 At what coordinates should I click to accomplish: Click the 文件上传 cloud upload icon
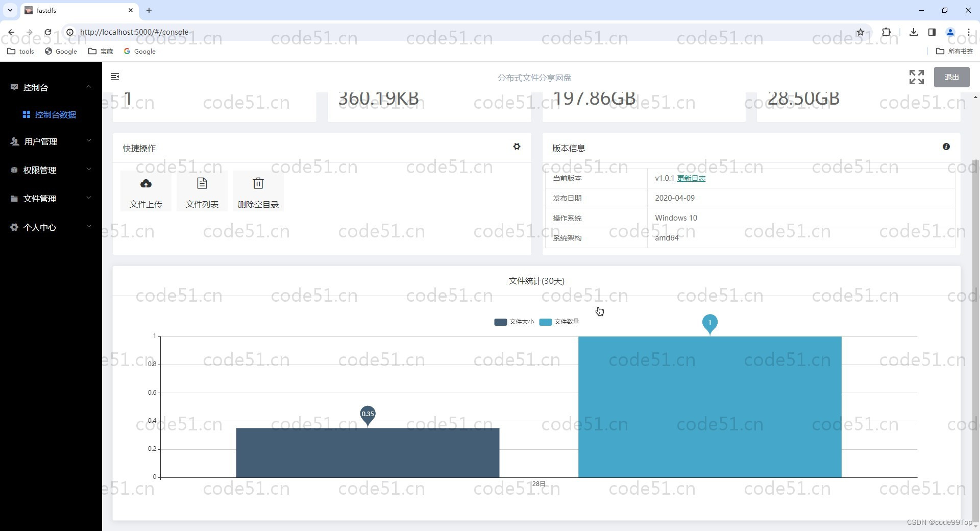[146, 183]
